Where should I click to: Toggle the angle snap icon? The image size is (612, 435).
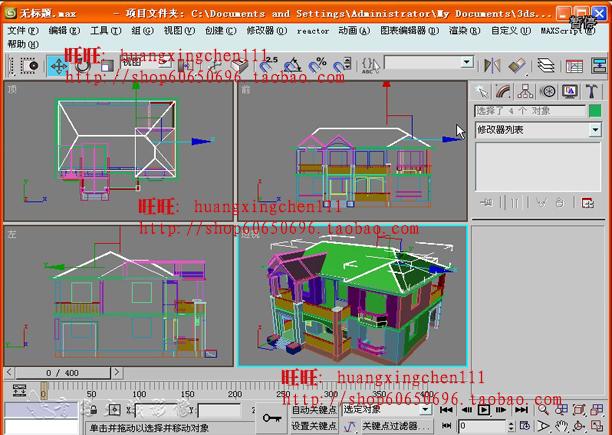pos(292,65)
